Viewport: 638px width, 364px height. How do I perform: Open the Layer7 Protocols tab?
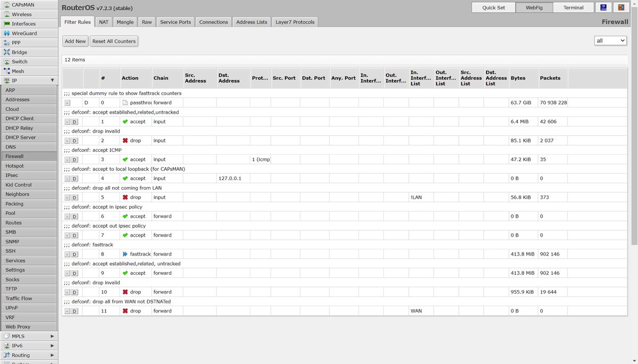point(295,22)
